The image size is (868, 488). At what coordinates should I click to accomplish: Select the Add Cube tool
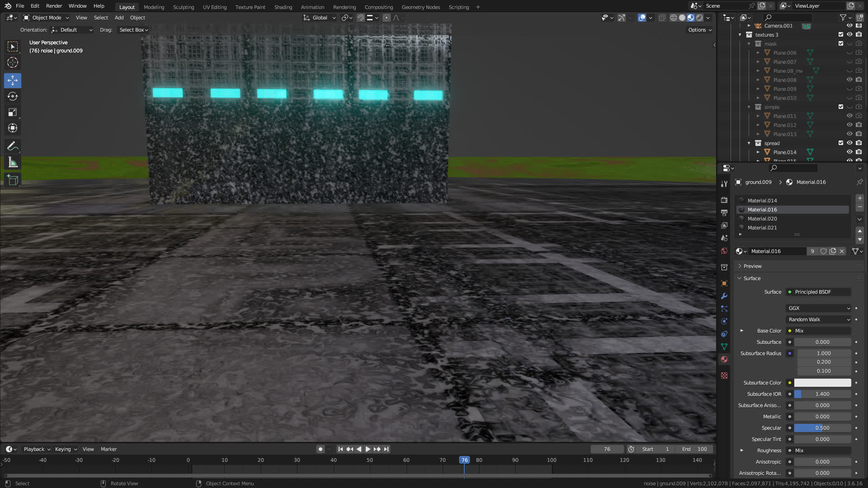(13, 180)
